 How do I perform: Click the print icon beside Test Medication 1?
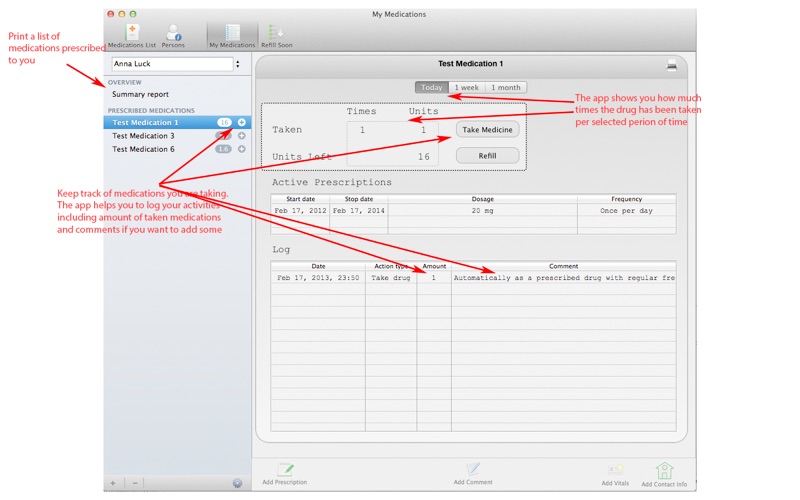pyautogui.click(x=672, y=65)
